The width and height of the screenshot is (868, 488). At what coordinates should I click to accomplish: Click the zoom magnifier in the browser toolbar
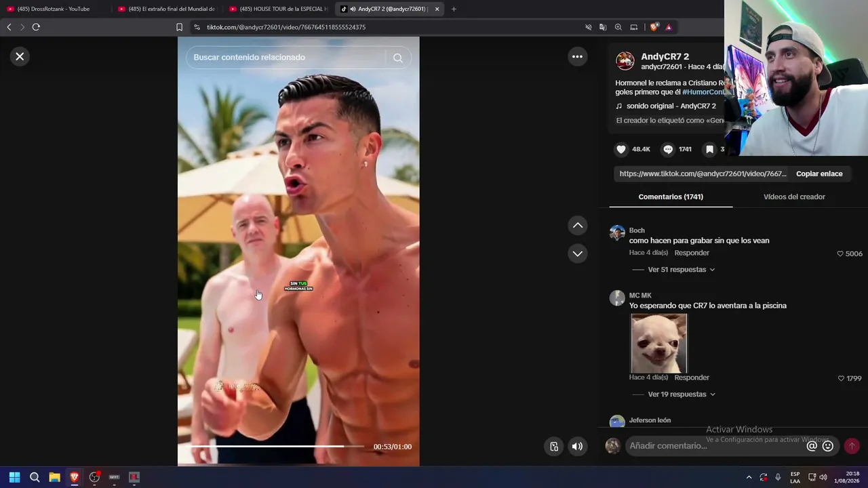(x=618, y=27)
